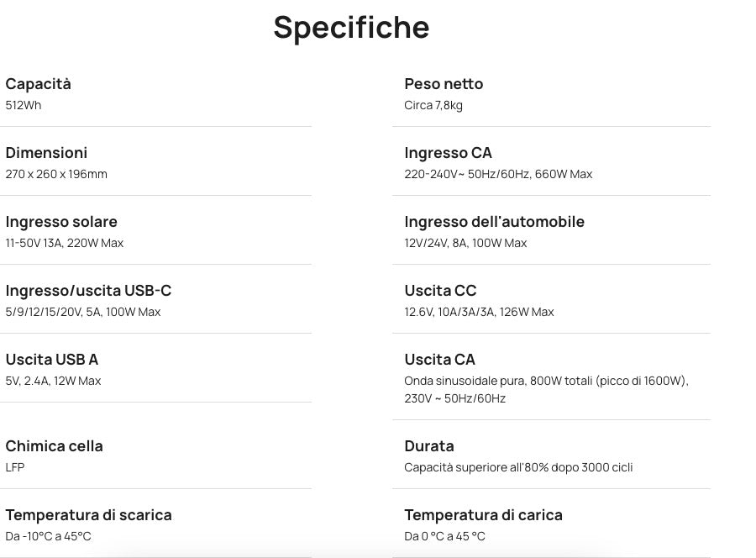Image resolution: width=756 pixels, height=558 pixels.
Task: Select the Dimensioni heading
Action: point(46,153)
